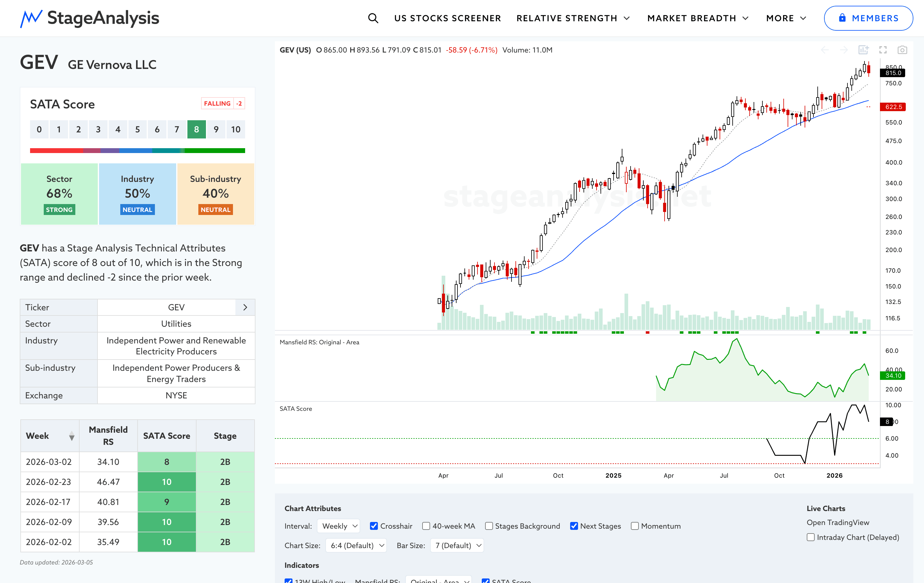924x583 pixels.
Task: Open the Interval Weekly dropdown
Action: click(339, 526)
